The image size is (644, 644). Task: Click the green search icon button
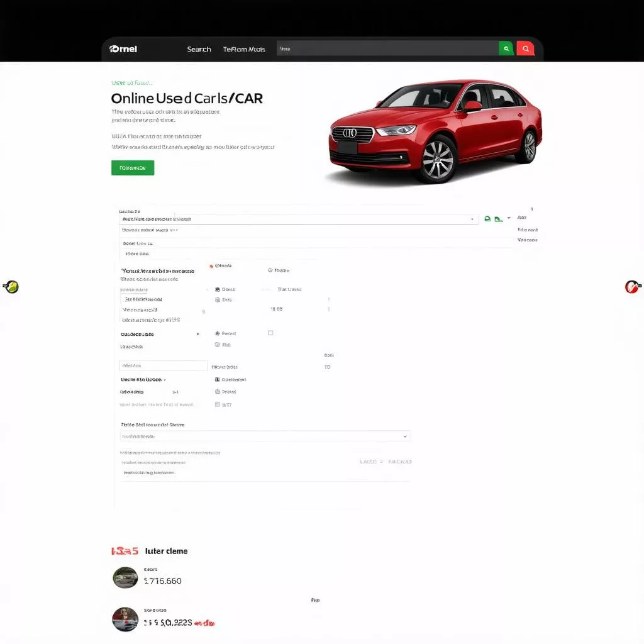tap(506, 49)
